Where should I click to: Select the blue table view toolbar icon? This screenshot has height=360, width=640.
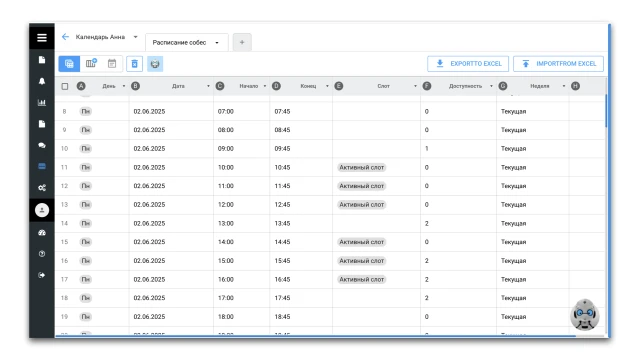point(69,64)
